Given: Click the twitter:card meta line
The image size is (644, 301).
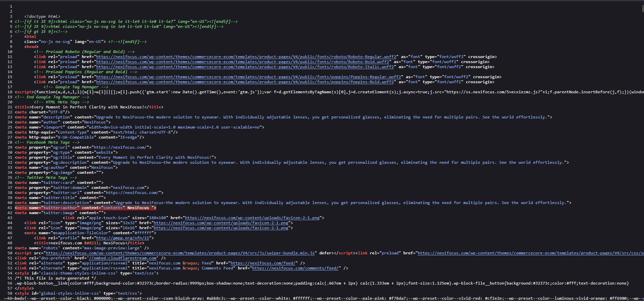Looking at the screenshot, I should coord(59,183).
